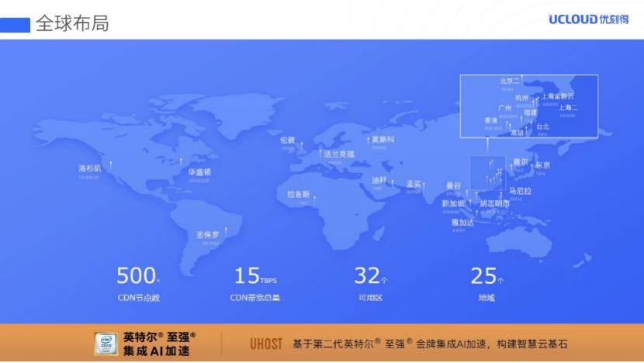The height and width of the screenshot is (363, 644).
Task: Select the 莫斯科 location pin
Action: click(x=383, y=140)
